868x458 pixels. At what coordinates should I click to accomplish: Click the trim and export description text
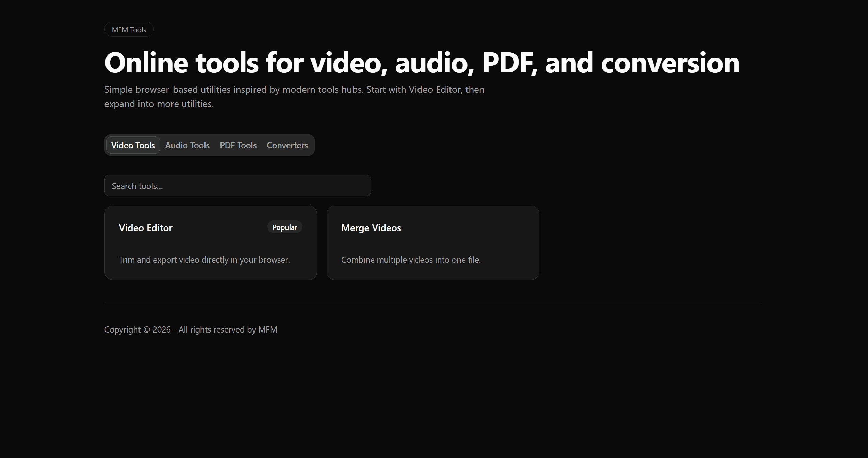click(x=204, y=259)
